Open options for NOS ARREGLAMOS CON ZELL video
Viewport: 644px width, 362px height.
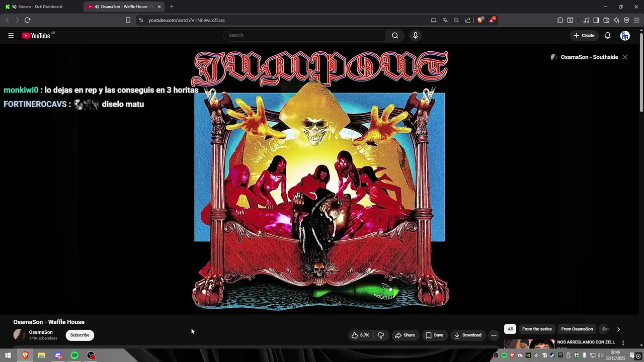pyautogui.click(x=623, y=343)
